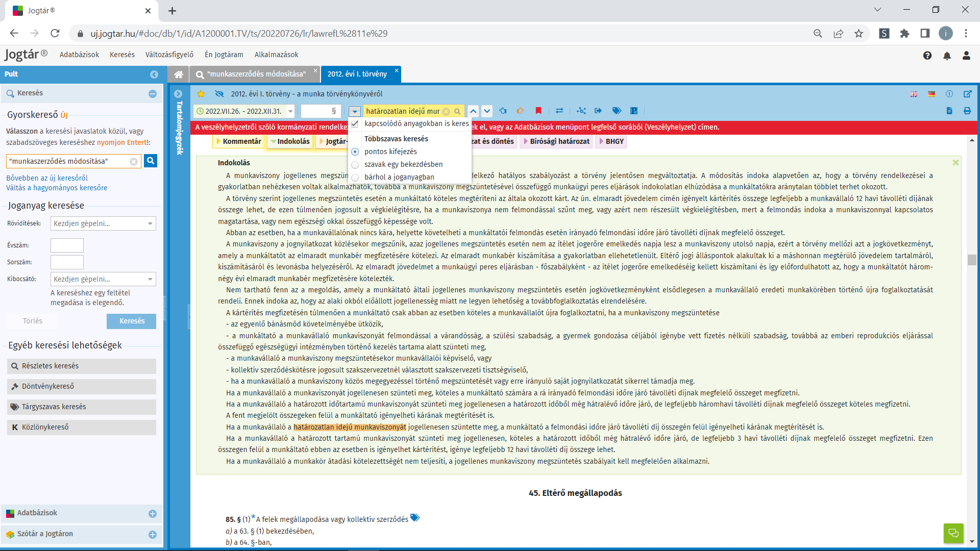980x551 pixels.
Task: Open the Adatbázisok menu
Action: [x=79, y=55]
